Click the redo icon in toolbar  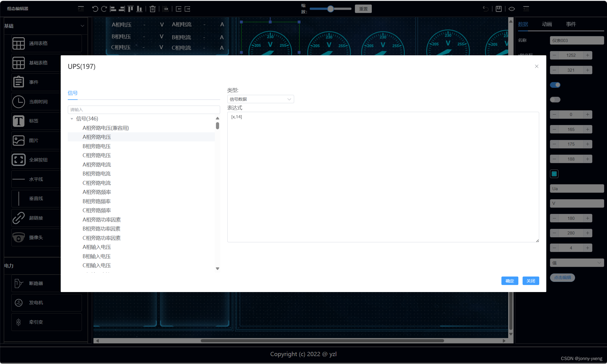click(104, 9)
